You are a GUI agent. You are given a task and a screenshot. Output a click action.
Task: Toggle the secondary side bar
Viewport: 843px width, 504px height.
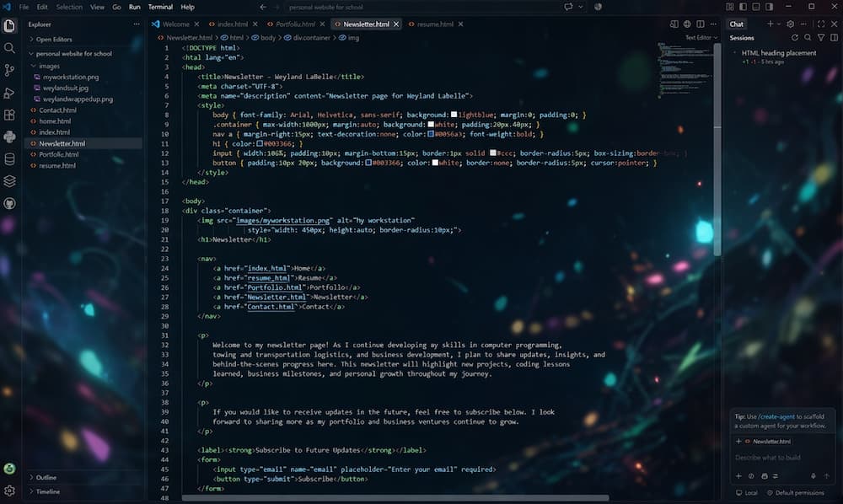pos(770,7)
